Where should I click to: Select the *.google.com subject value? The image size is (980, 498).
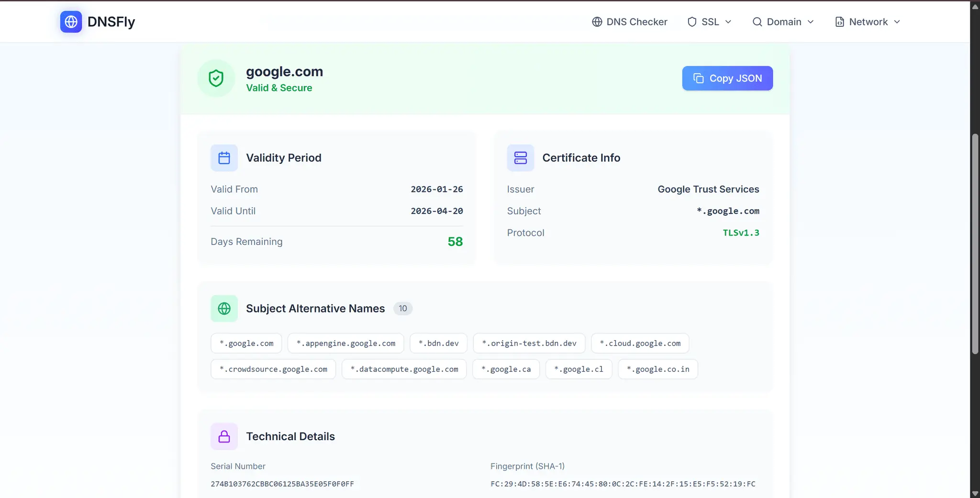728,211
